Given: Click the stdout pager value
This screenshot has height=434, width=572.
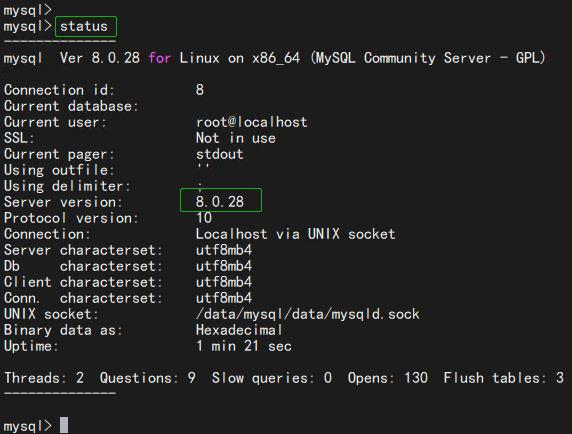Looking at the screenshot, I should click(220, 154).
